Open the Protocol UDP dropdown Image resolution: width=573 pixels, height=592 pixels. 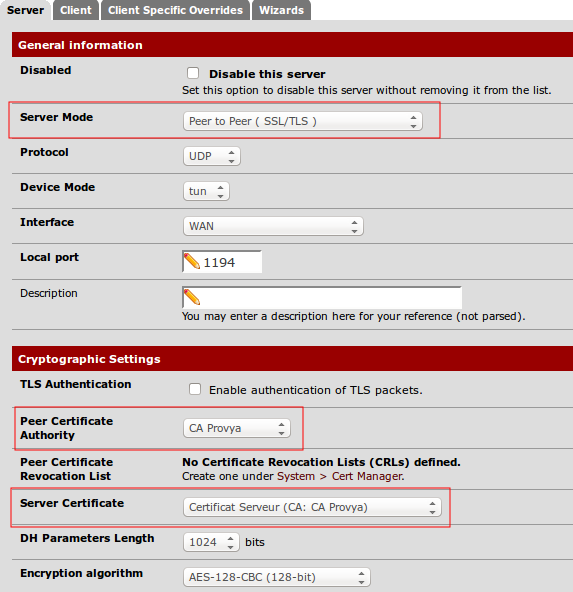(x=212, y=156)
